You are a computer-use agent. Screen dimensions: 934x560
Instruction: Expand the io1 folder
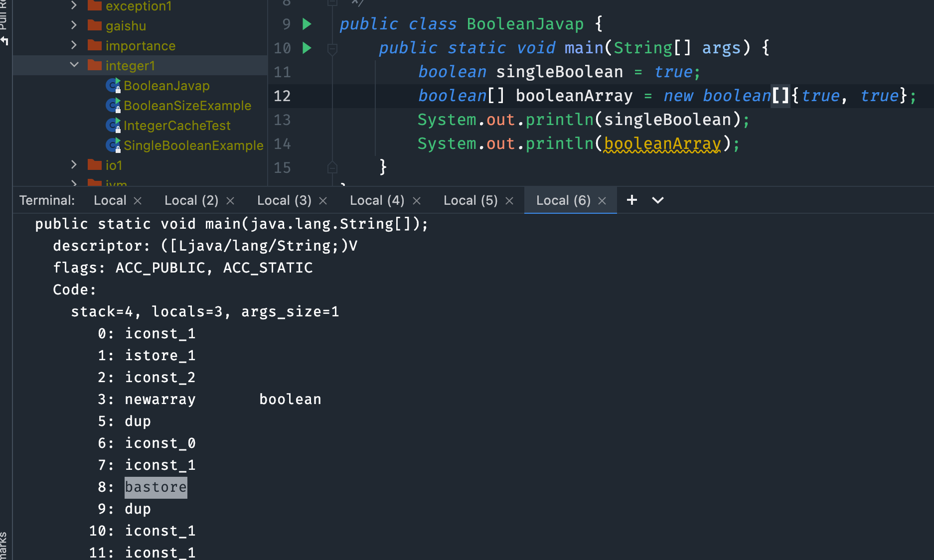[x=74, y=164]
